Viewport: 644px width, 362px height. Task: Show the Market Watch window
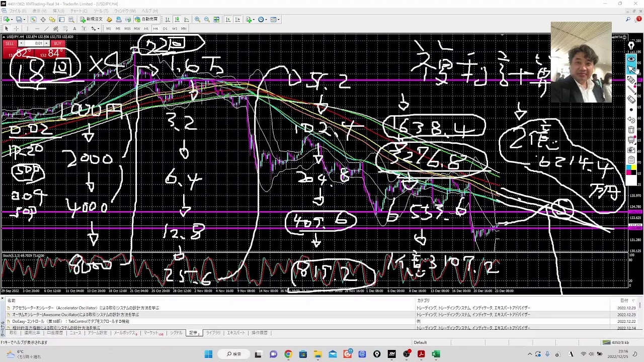coord(33,20)
